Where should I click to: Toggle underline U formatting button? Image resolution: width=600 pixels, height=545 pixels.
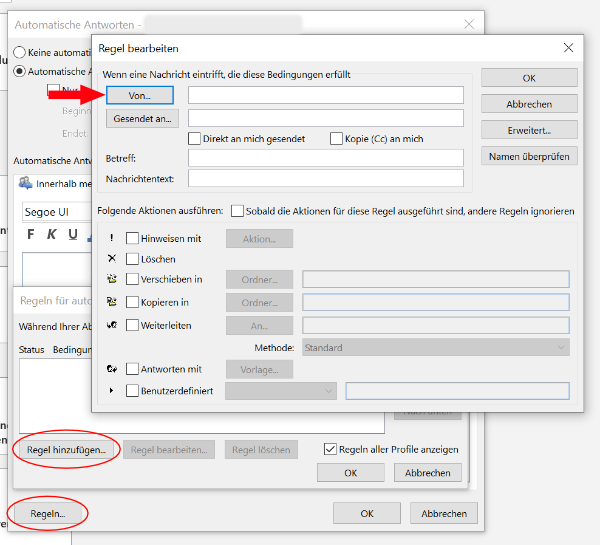tap(73, 234)
